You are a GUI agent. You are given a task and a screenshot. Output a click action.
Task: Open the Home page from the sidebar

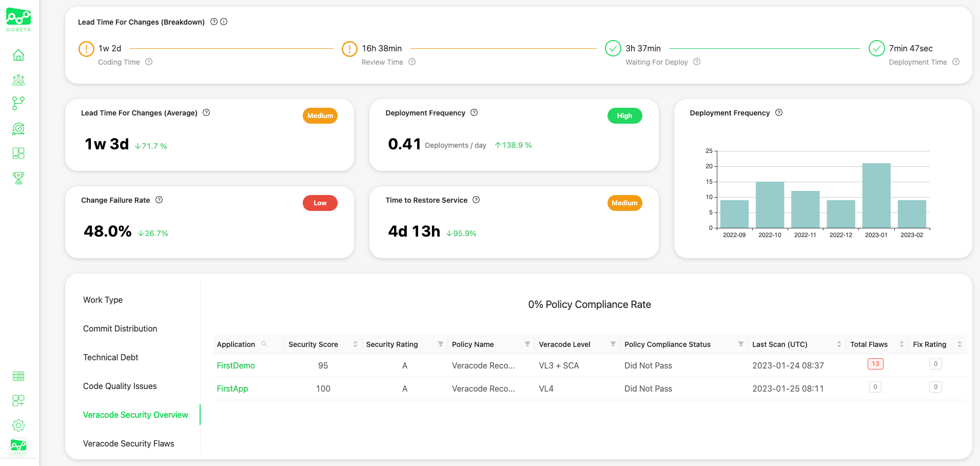click(18, 54)
